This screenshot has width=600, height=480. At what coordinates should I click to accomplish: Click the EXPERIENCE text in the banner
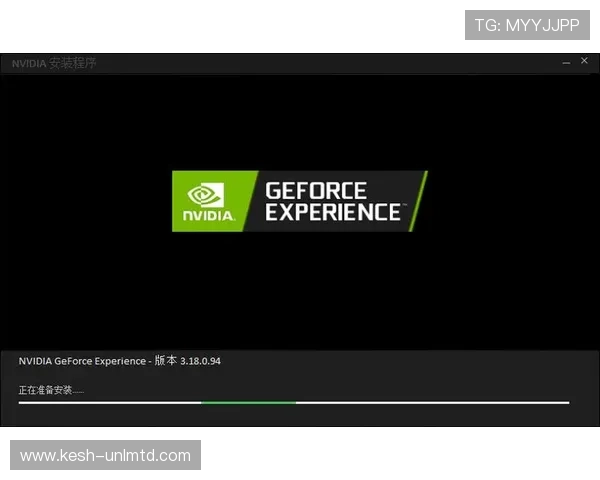coord(332,212)
